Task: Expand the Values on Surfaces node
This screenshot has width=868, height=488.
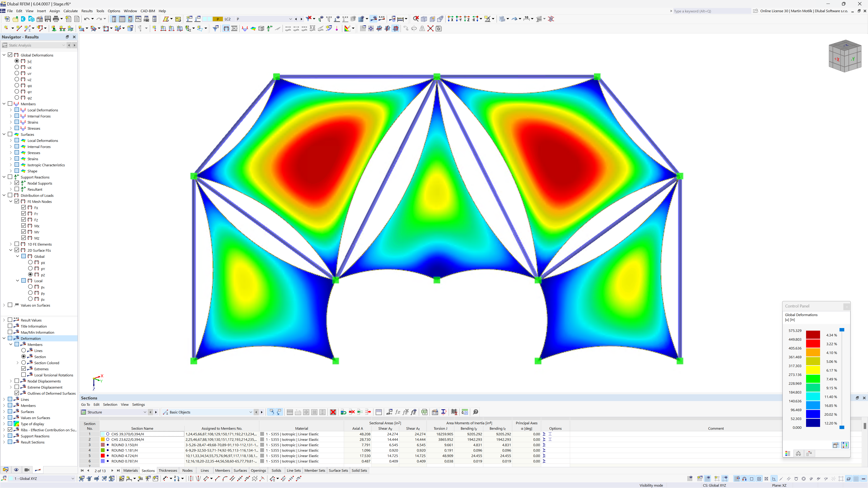Action: pos(4,305)
